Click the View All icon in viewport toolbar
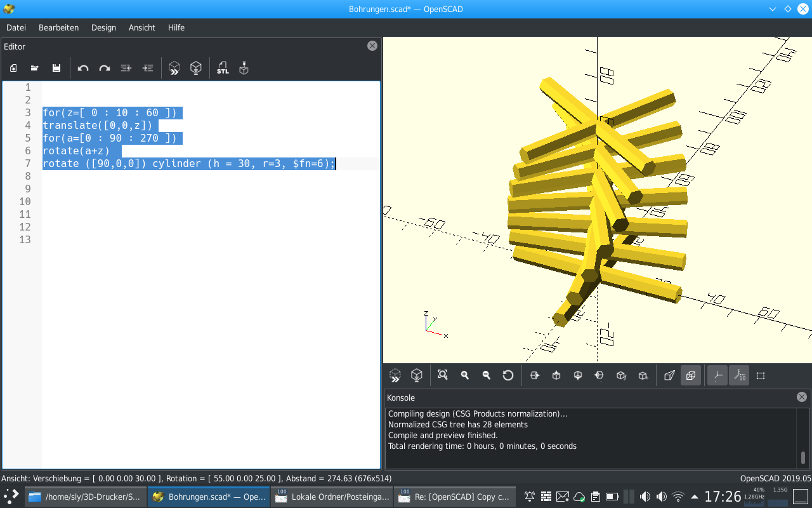Image resolution: width=812 pixels, height=508 pixels. [x=443, y=375]
